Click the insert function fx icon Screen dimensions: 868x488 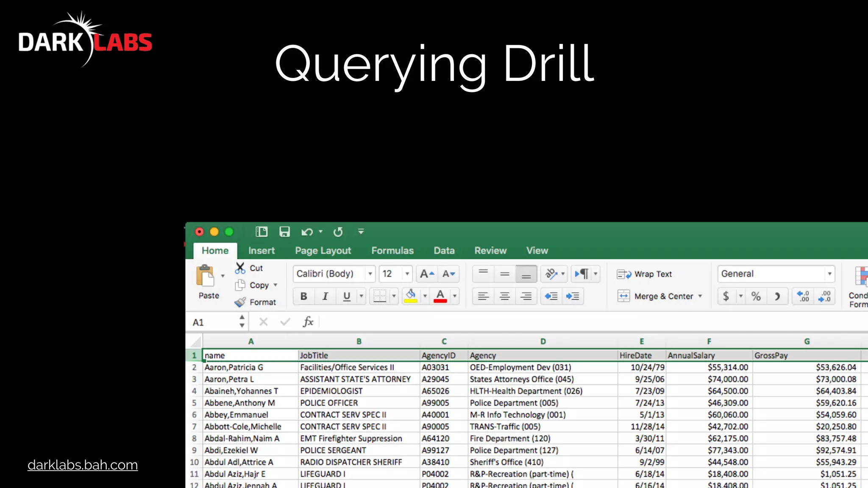click(x=308, y=322)
